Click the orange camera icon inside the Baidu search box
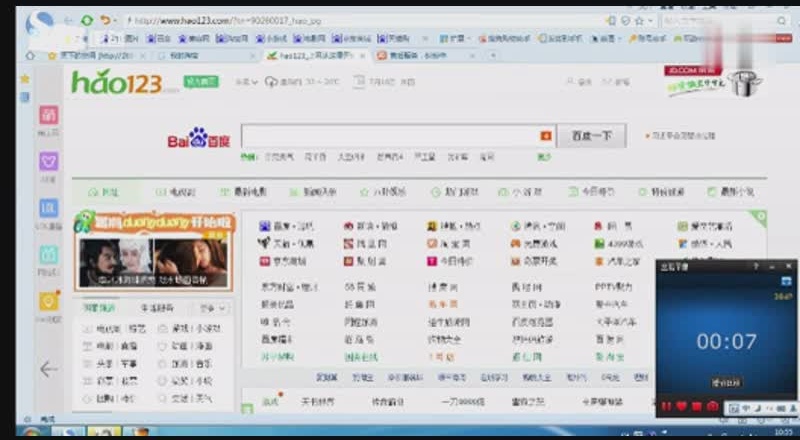 tap(545, 136)
